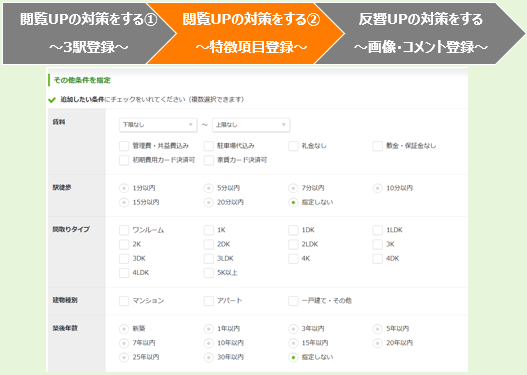Tick the 2LDK layout checkbox
Screen dimensions: 527x375
click(293, 244)
